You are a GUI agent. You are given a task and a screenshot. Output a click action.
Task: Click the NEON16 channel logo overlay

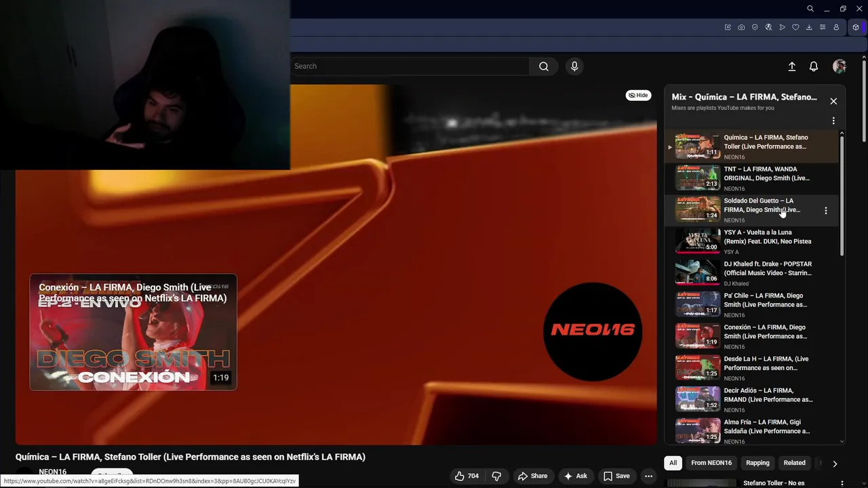pyautogui.click(x=593, y=331)
